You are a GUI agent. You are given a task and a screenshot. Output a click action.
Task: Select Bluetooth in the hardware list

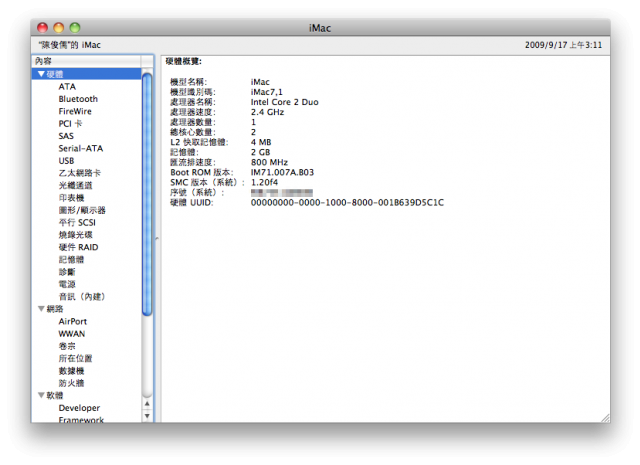pos(78,99)
